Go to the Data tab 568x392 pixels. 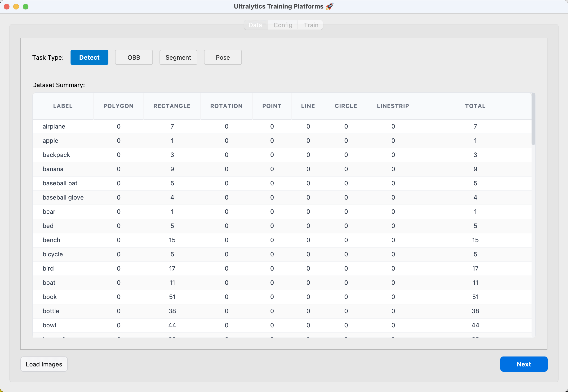[x=255, y=25]
